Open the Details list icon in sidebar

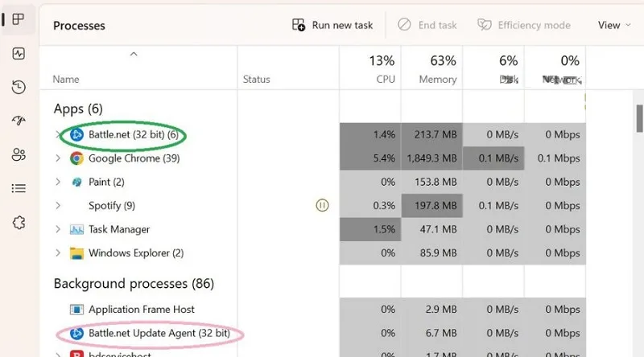click(x=19, y=188)
